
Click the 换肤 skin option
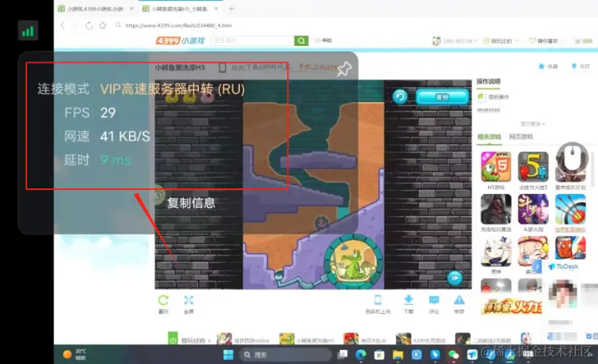[584, 41]
